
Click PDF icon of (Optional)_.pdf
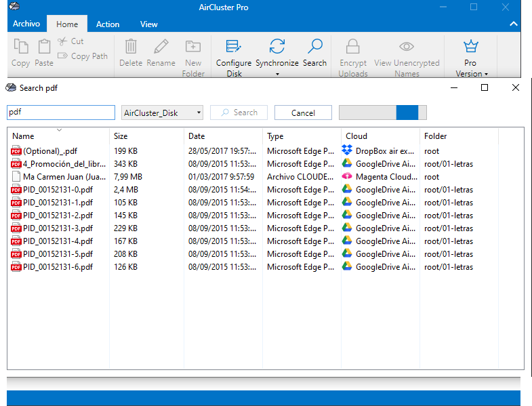pos(16,150)
